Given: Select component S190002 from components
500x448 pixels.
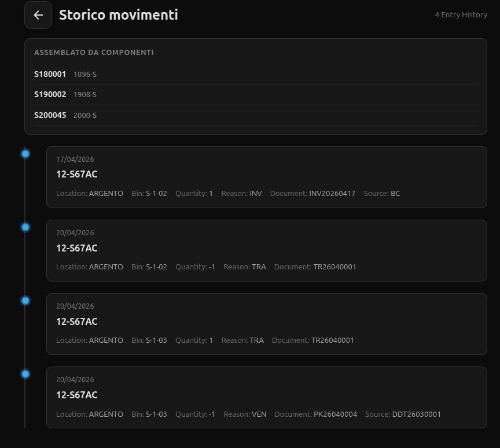Looking at the screenshot, I should [x=50, y=94].
